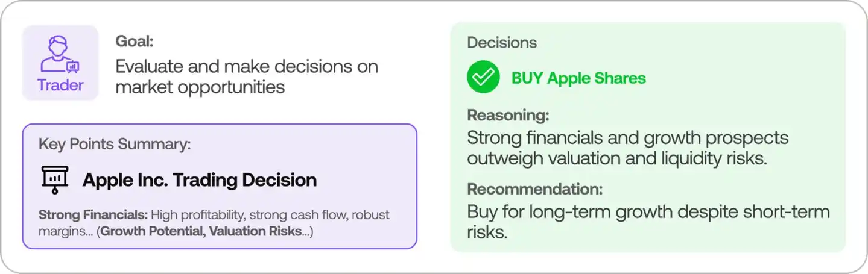Select the Apple Inc. Trading Decision heading
The image size is (868, 274).
(200, 179)
